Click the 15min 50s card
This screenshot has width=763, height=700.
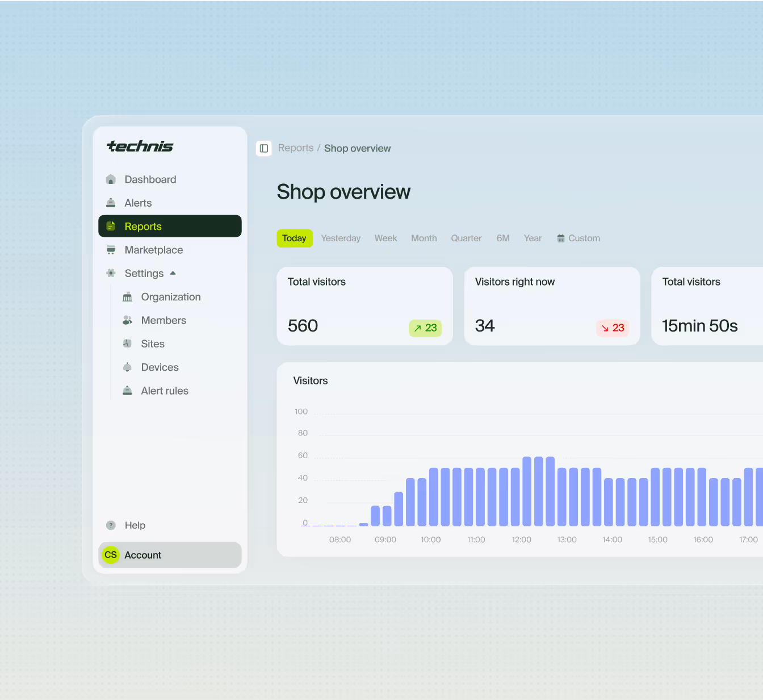coord(707,306)
